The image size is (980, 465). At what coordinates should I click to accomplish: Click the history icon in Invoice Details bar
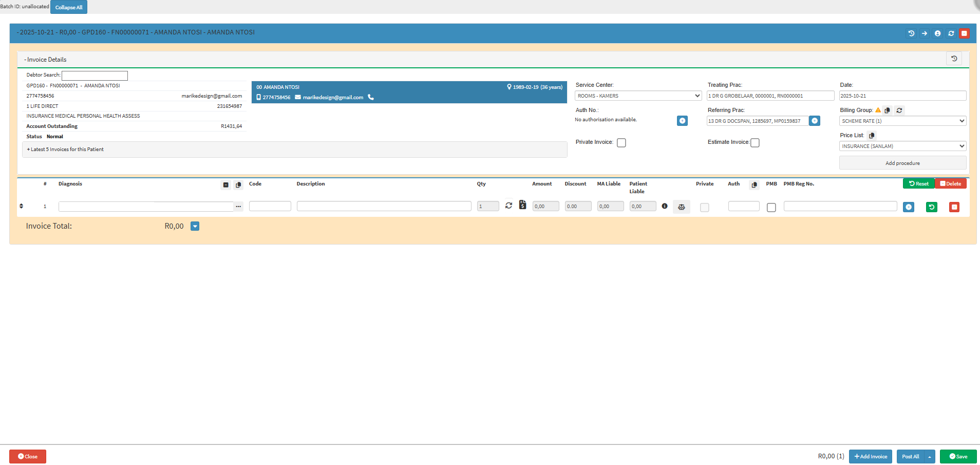[954, 59]
